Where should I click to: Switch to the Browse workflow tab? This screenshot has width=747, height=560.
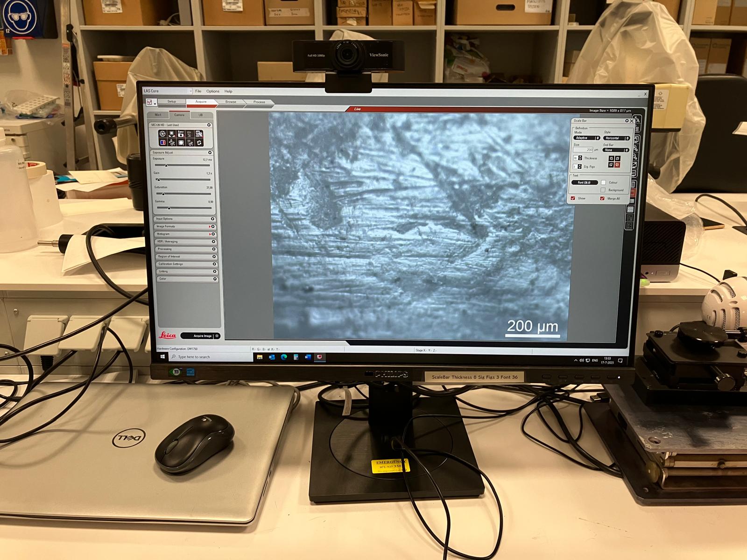[x=231, y=102]
